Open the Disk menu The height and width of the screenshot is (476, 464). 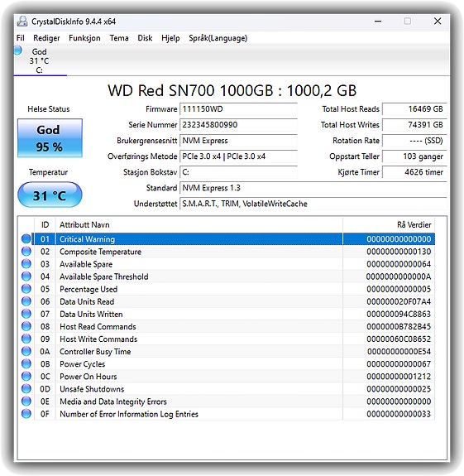(x=145, y=38)
